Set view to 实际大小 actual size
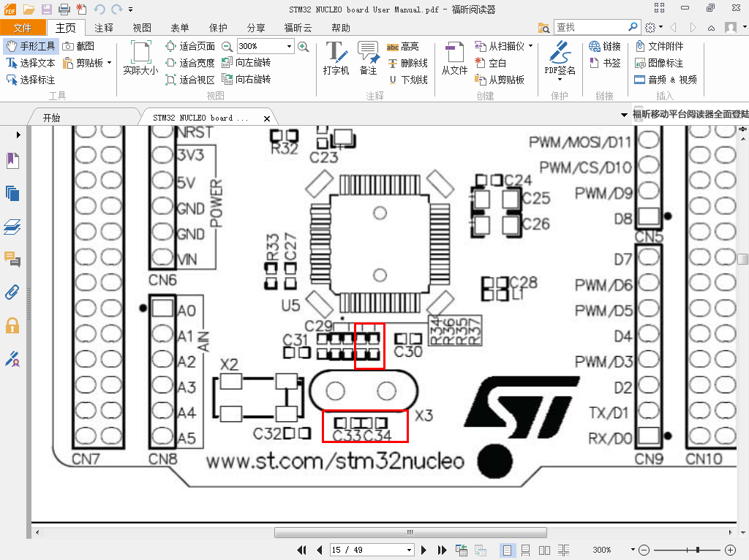This screenshot has width=749, height=560. coord(140,58)
